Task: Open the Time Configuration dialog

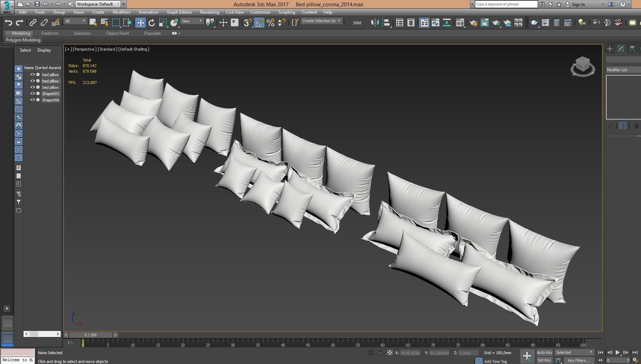Action: [x=635, y=360]
